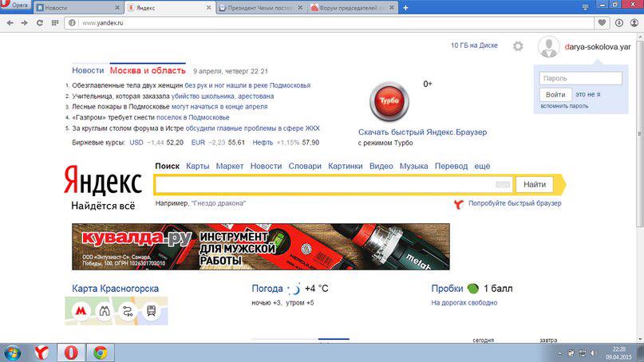Open a new tab with plus button
This screenshot has height=362, width=644.
pos(405,8)
